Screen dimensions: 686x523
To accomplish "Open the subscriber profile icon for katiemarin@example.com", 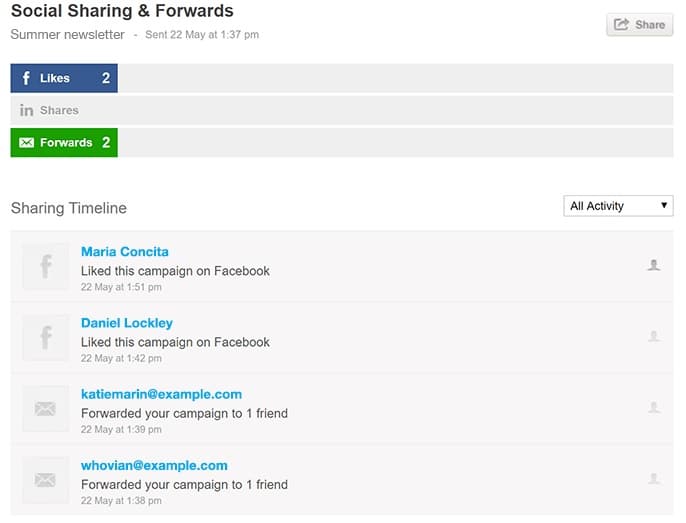I will tap(654, 408).
